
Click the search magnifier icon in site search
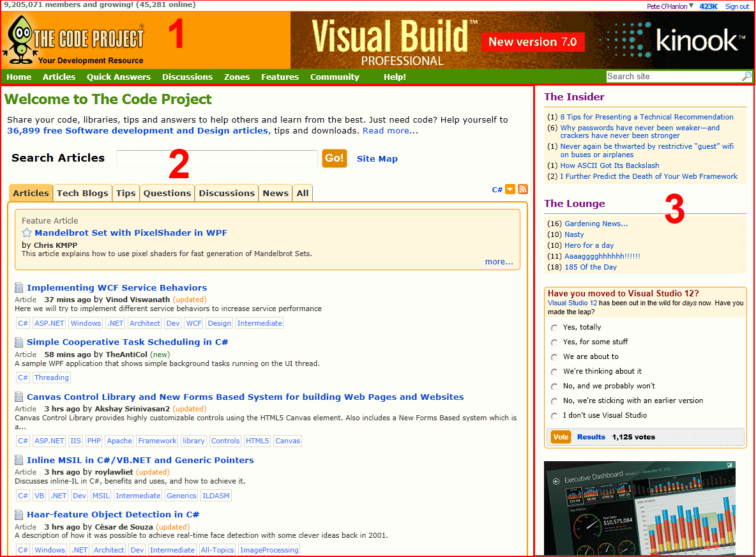[x=746, y=76]
